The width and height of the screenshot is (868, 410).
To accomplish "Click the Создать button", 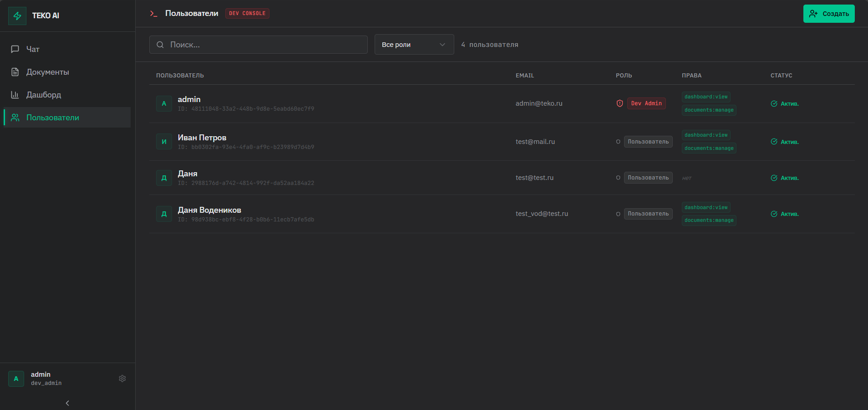I will point(829,14).
